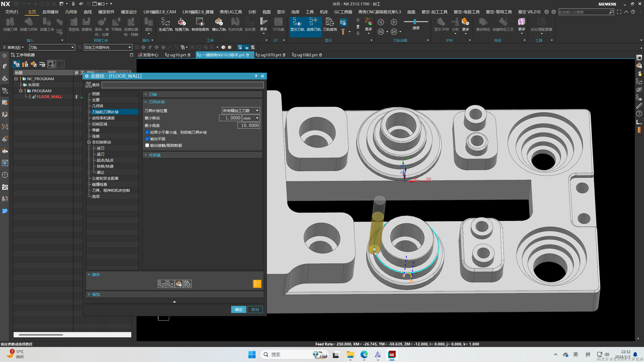The height and width of the screenshot is (362, 644).
Task: Collapse the NC_PROGRAM tree node
Action: tap(16, 79)
